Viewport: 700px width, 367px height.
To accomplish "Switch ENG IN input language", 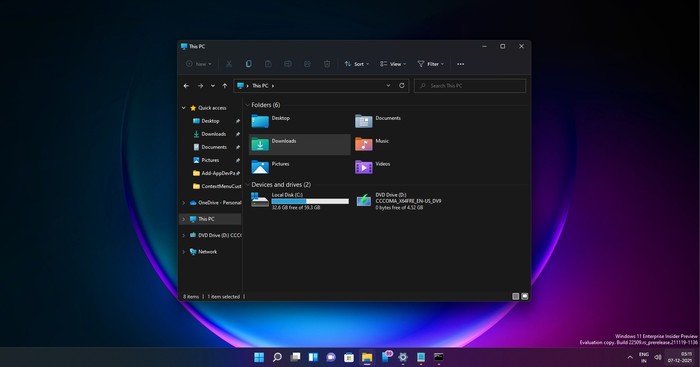I will 644,357.
